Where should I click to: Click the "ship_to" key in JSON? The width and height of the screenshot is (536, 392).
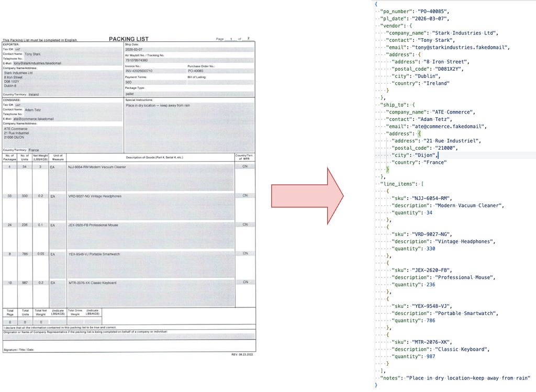click(x=393, y=105)
